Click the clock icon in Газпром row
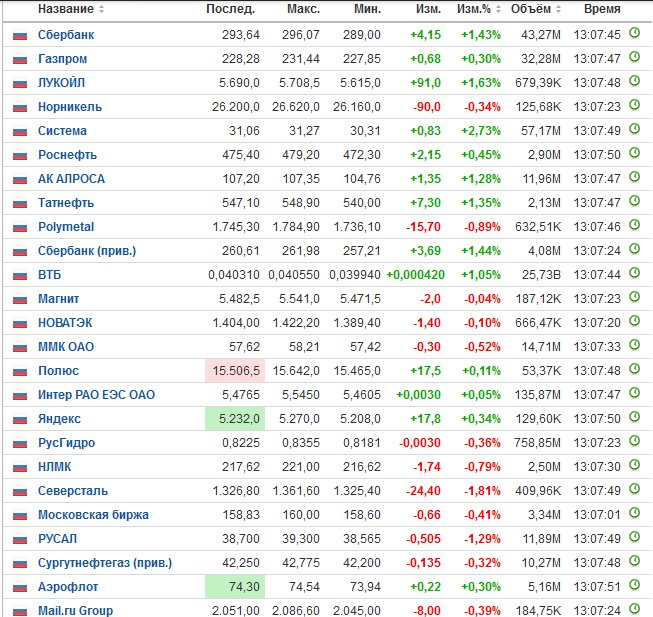 point(634,57)
